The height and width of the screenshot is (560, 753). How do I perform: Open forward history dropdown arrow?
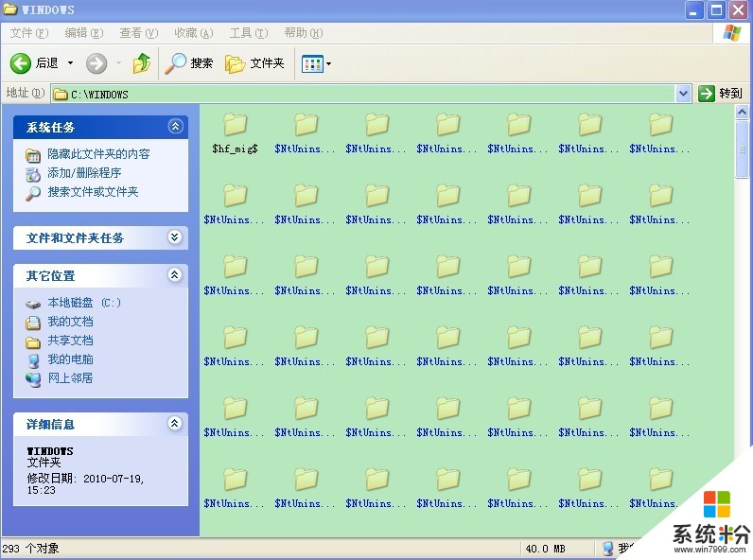[x=118, y=63]
